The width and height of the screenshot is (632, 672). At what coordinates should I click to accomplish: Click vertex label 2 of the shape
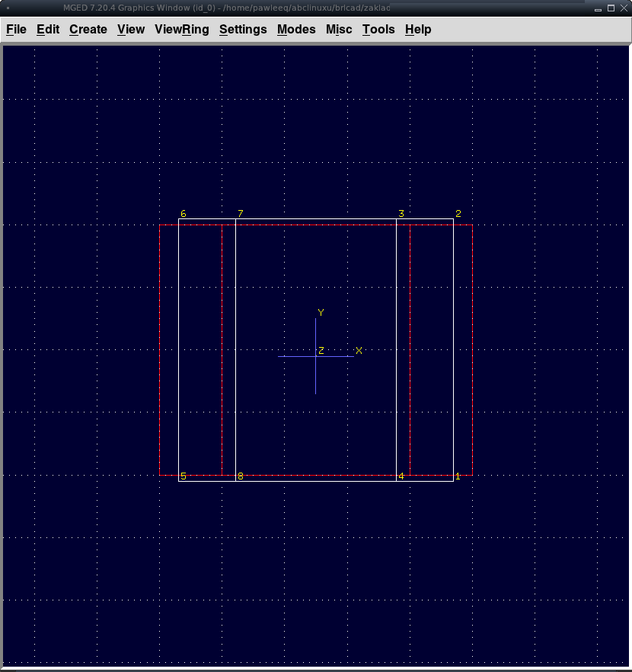pos(458,213)
